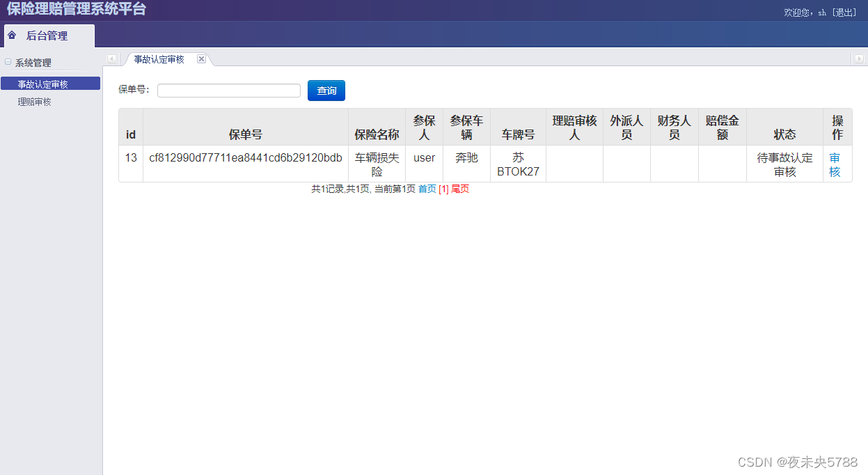Select page [1] in pagination
This screenshot has height=475, width=868.
[x=443, y=189]
